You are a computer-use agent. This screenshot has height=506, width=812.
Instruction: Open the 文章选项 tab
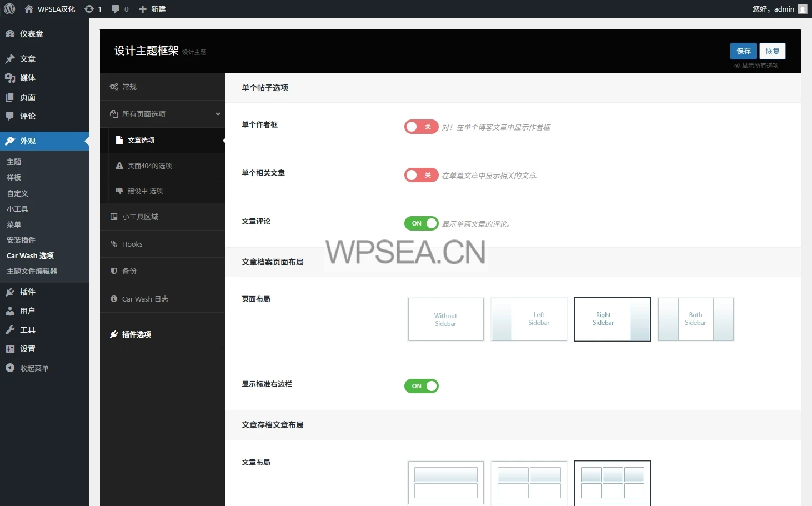pos(141,141)
